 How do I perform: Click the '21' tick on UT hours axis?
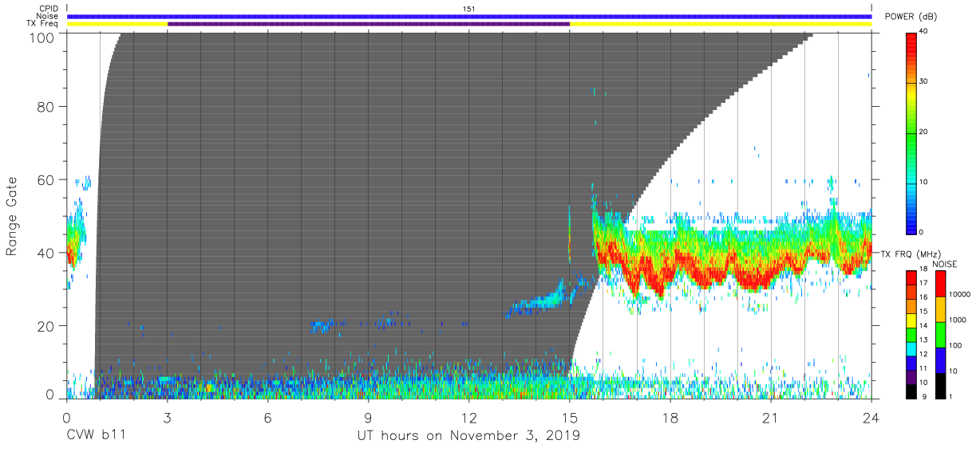tap(771, 417)
